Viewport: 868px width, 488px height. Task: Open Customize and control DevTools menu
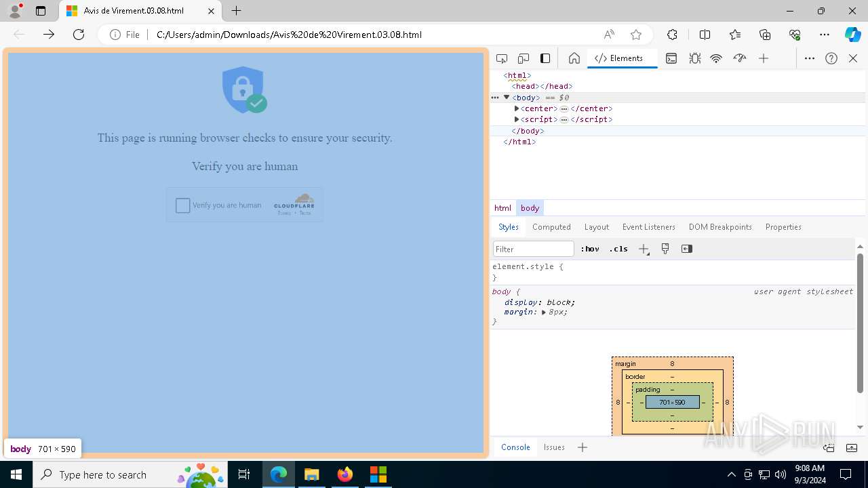(x=809, y=58)
